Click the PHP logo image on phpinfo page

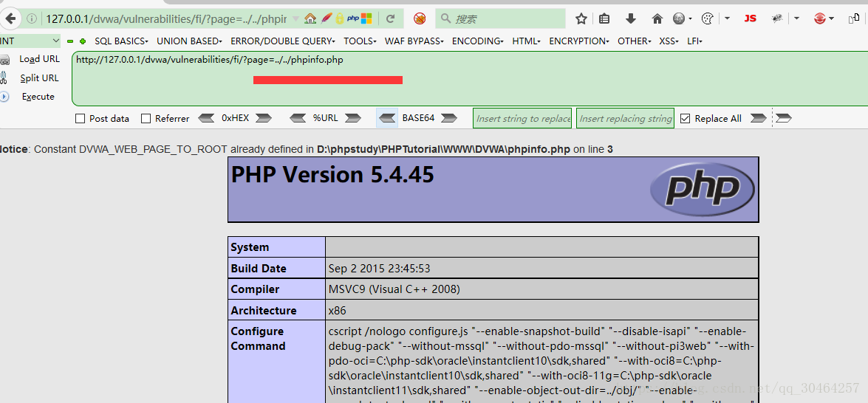pos(702,190)
